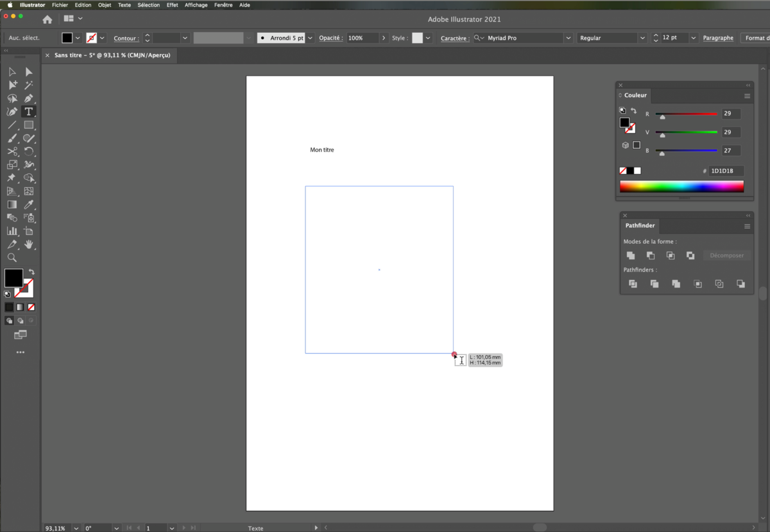Select the Eyedropper tool
Screen dimensions: 770x532
[29, 205]
